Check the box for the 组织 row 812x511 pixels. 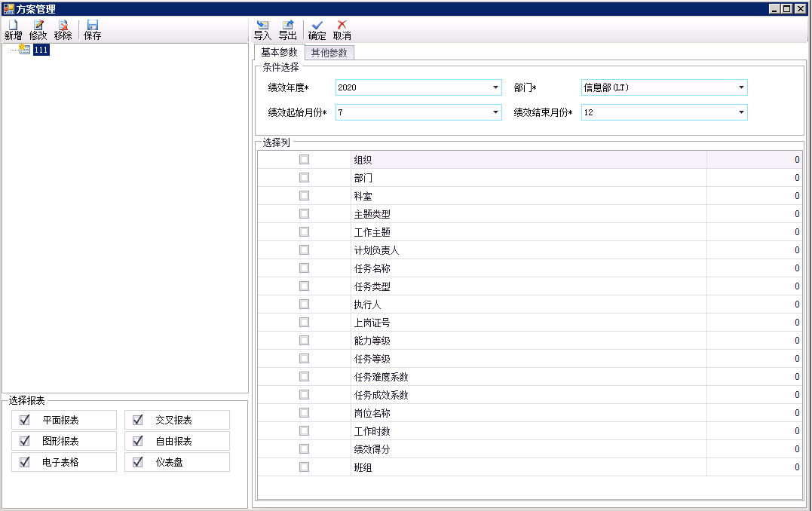click(x=304, y=160)
